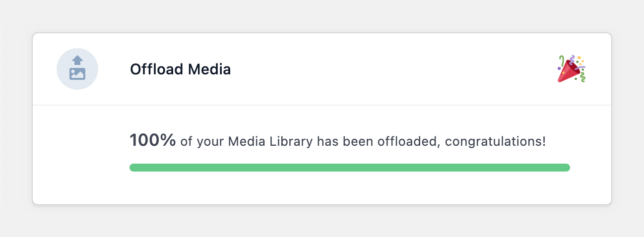644x237 pixels.
Task: Click the party popper celebration emoji
Action: coord(572,69)
